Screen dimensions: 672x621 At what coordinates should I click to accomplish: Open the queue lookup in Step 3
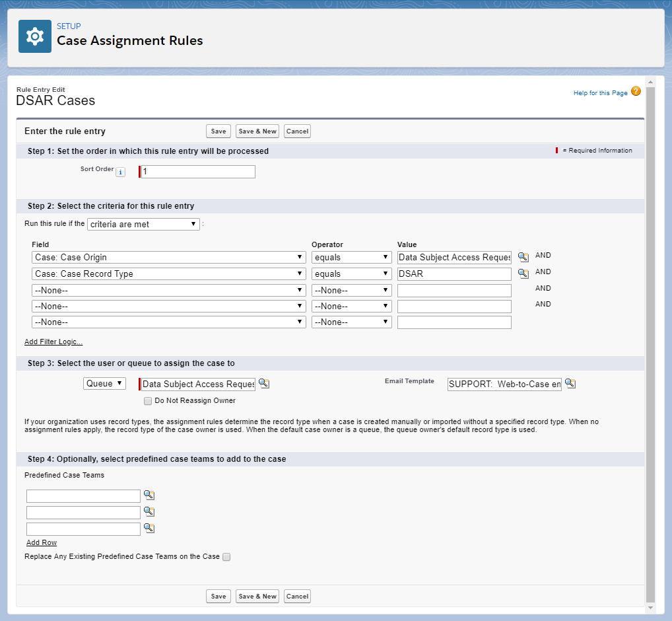pyautogui.click(x=264, y=384)
